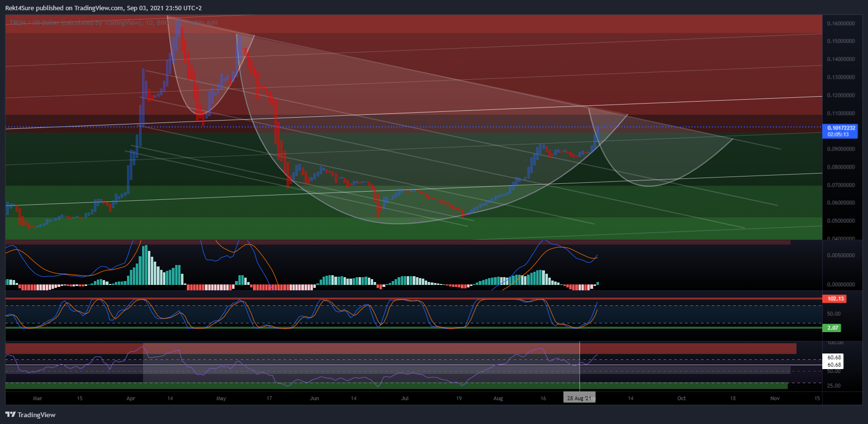This screenshot has width=868, height=424.
Task: Click the 0.12000000 price axis label
Action: (841, 95)
